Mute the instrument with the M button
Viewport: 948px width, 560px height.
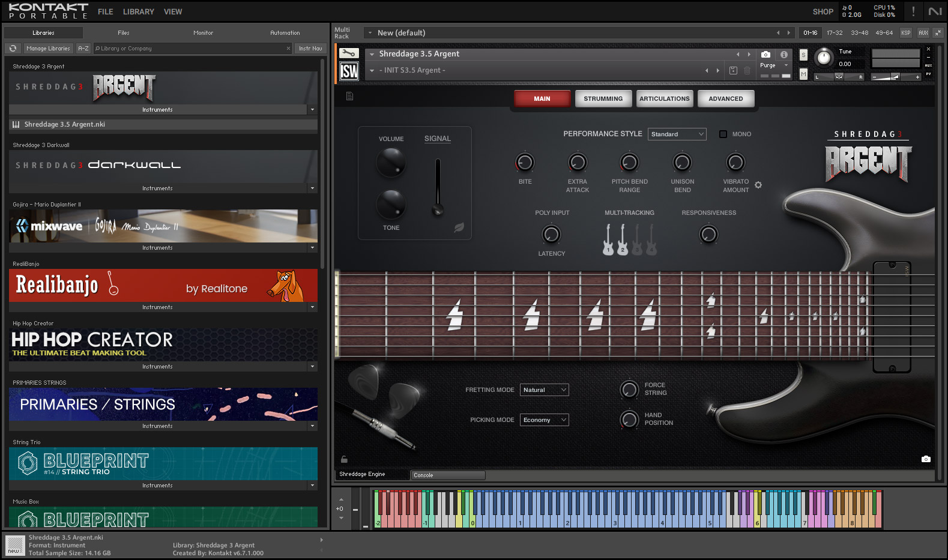tap(803, 74)
